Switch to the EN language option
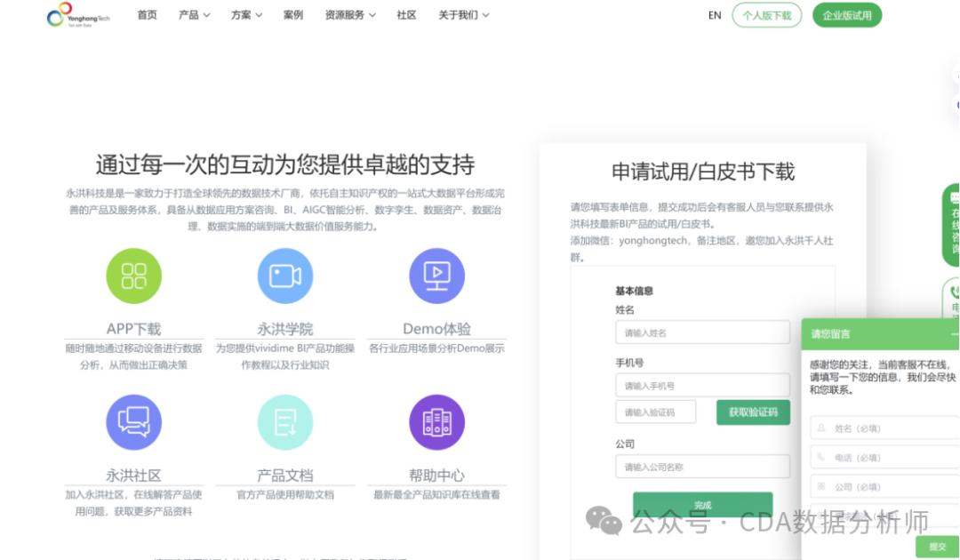 (x=714, y=15)
